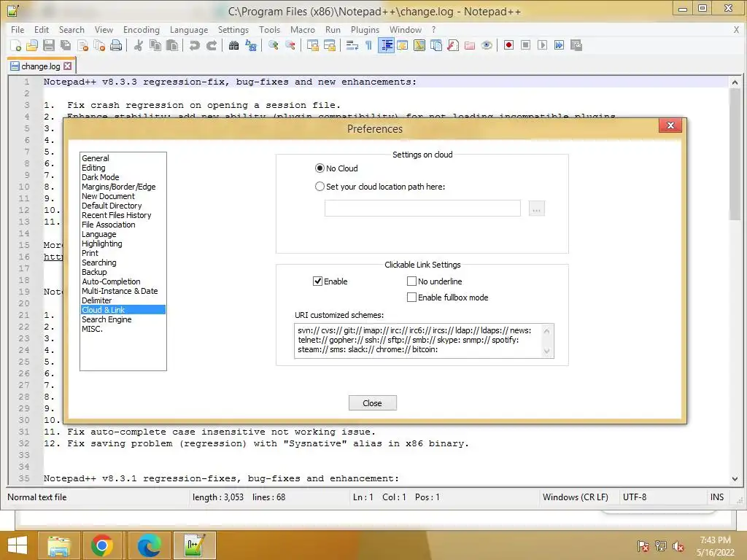Click the Save toolbar icon
Image resolution: width=747 pixels, height=560 pixels.
coord(49,45)
